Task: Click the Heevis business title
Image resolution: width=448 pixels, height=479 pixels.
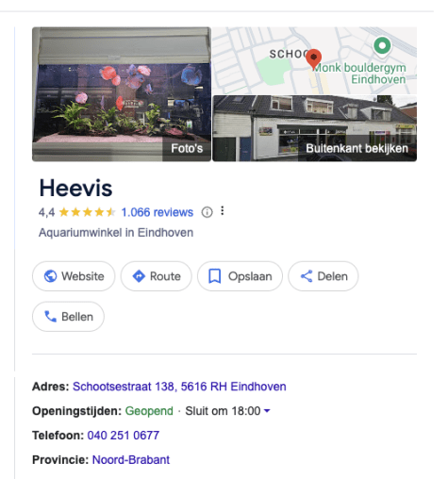Action: pos(75,189)
